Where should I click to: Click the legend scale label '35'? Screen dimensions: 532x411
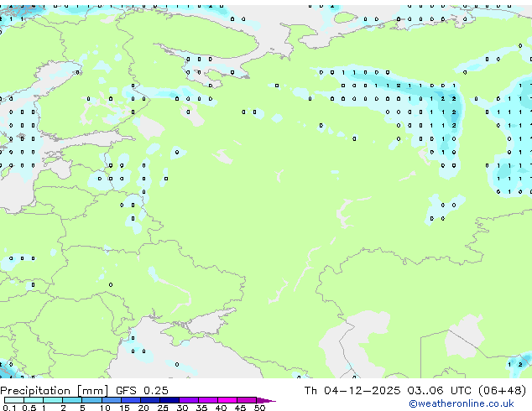click(x=201, y=408)
